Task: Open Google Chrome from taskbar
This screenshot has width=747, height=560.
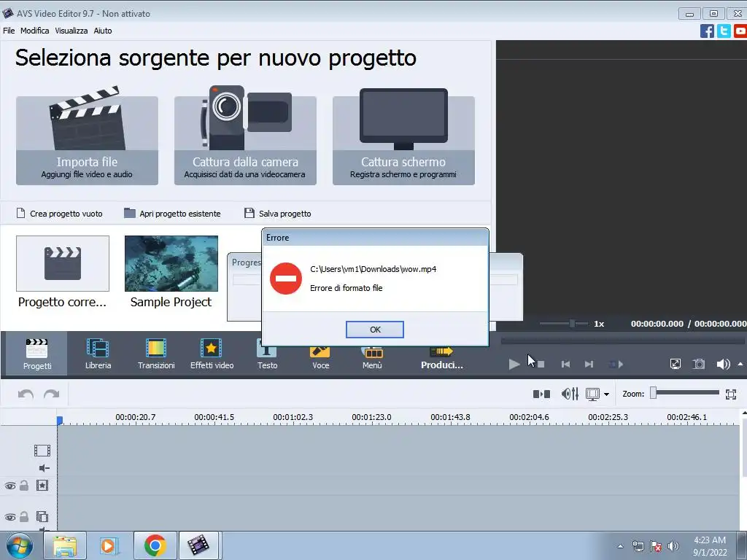Action: [155, 545]
